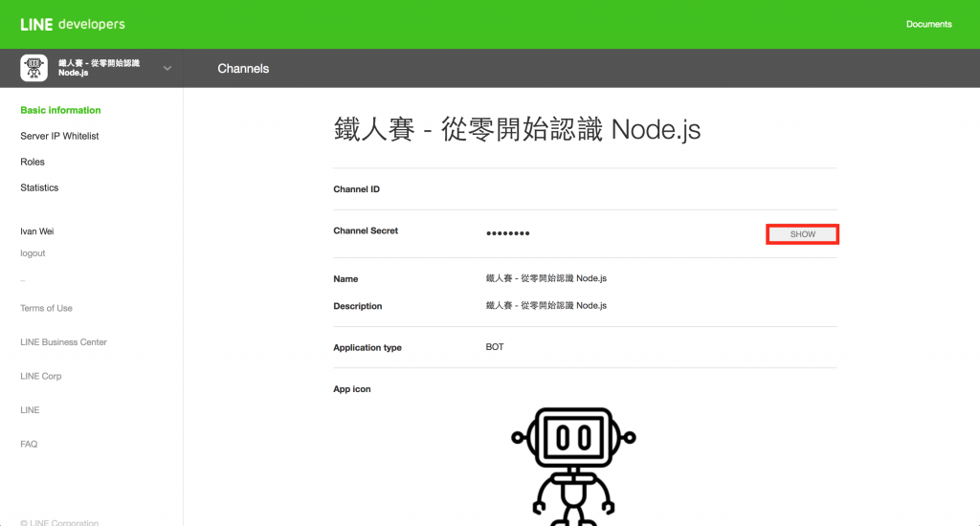Click the large robot app icon image

click(x=573, y=466)
